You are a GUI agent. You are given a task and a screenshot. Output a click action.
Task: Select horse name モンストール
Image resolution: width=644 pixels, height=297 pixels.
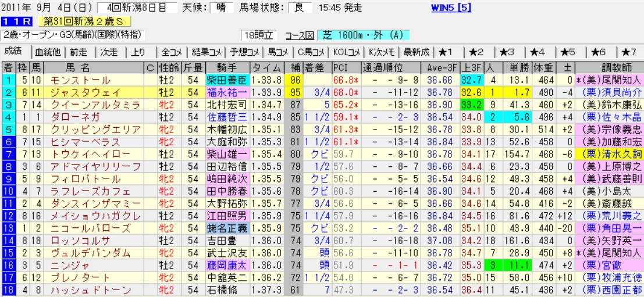(80, 80)
